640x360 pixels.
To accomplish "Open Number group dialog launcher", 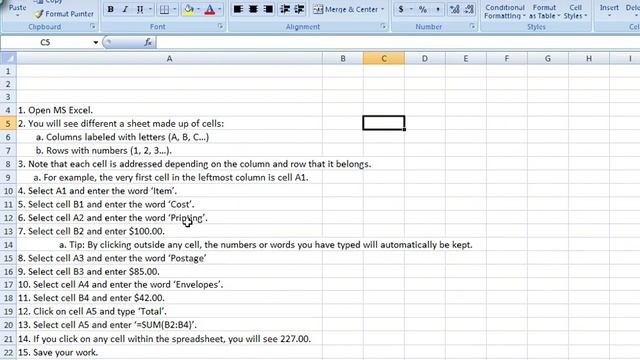I will (x=472, y=26).
